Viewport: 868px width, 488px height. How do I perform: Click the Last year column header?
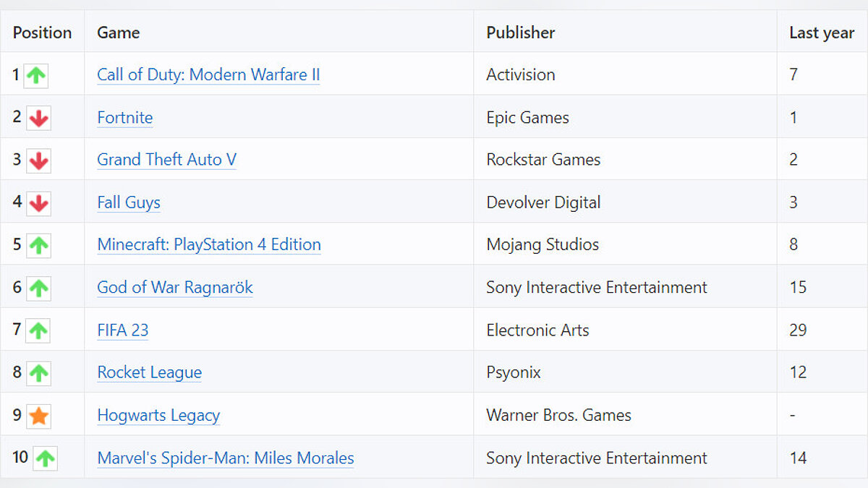point(822,33)
